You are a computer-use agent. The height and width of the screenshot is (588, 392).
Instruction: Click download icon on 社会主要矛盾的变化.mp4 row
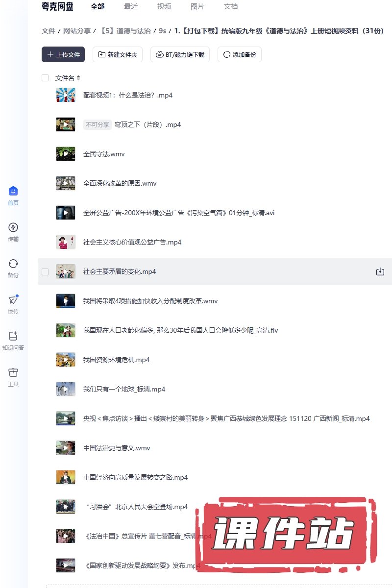click(380, 271)
